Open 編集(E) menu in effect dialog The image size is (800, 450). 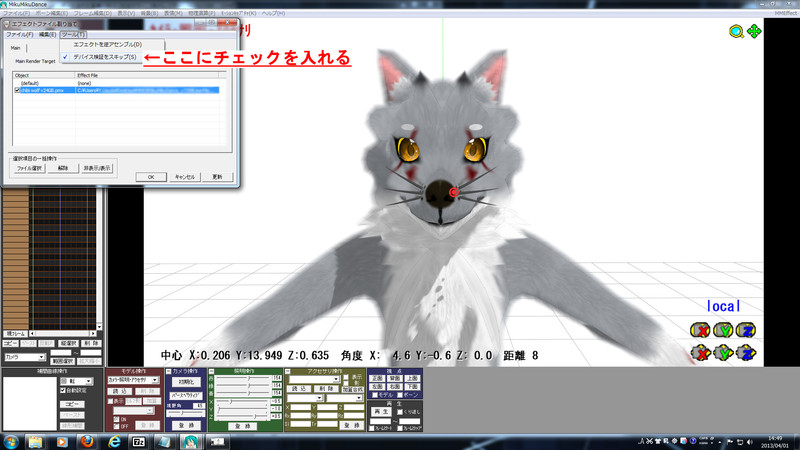click(47, 35)
